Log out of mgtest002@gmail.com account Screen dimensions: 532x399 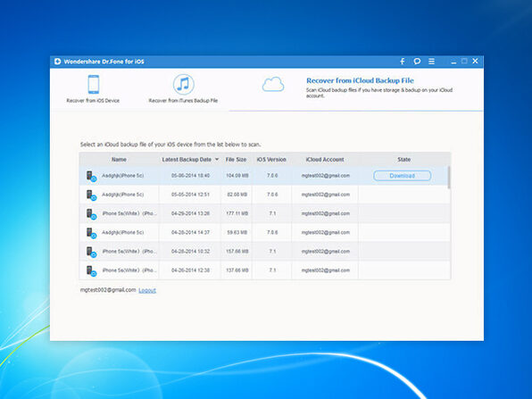click(x=147, y=290)
